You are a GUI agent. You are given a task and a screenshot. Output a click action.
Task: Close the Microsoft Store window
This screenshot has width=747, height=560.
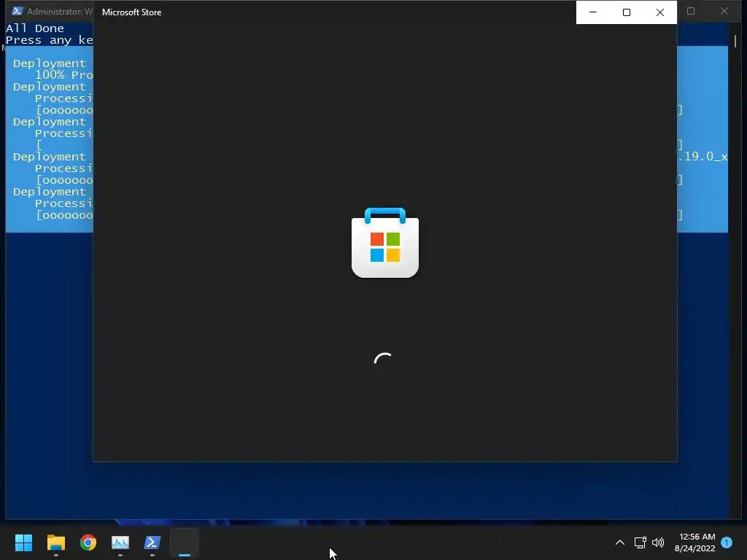tap(659, 12)
